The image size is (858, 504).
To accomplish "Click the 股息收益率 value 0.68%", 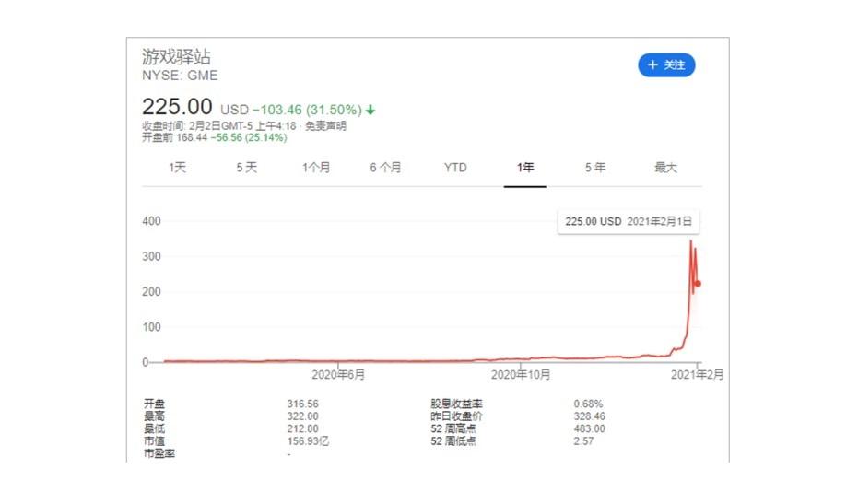I will click(x=588, y=404).
